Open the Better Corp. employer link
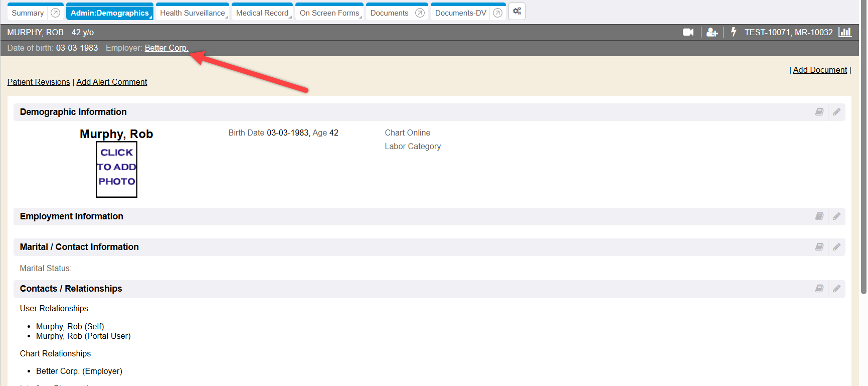 166,48
